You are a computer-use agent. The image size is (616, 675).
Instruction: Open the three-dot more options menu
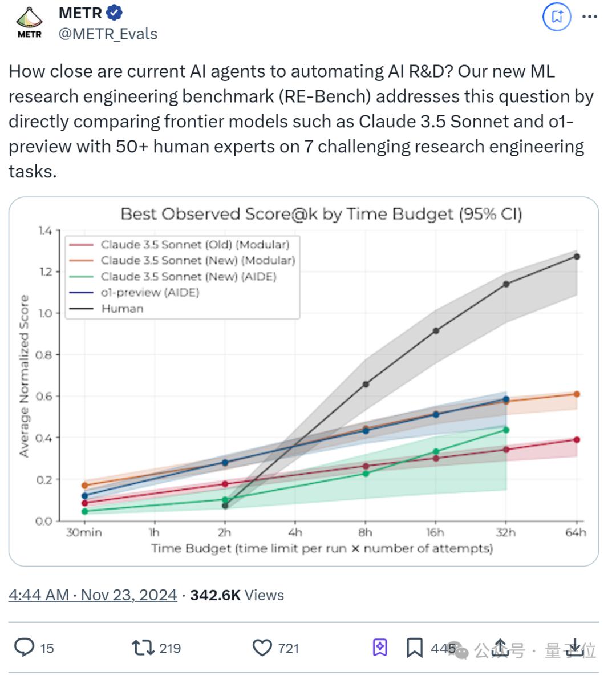point(590,17)
